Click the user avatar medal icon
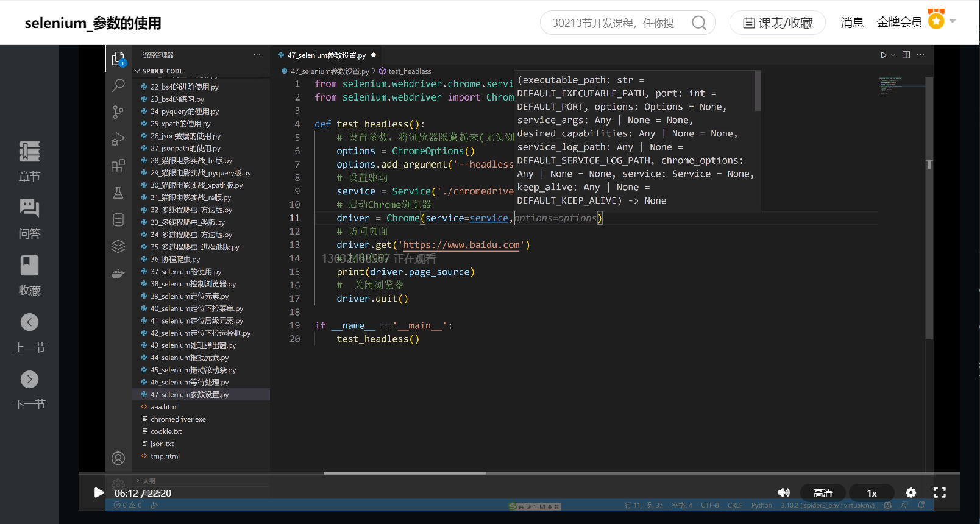The width and height of the screenshot is (980, 524). pyautogui.click(x=936, y=19)
